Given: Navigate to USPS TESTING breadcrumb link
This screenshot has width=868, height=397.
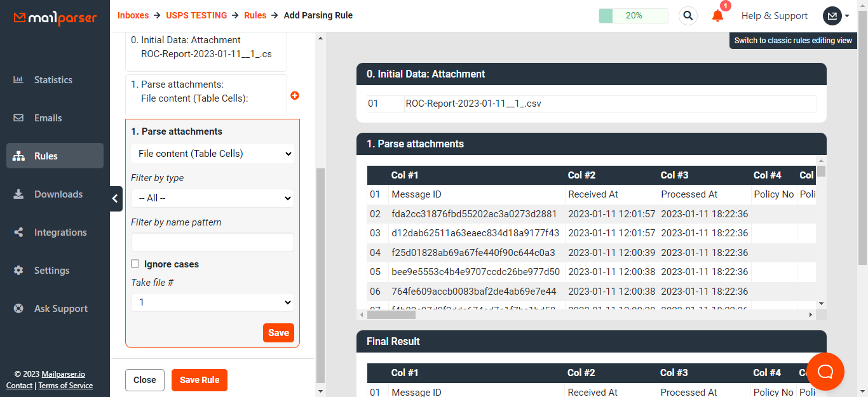Looking at the screenshot, I should (196, 15).
